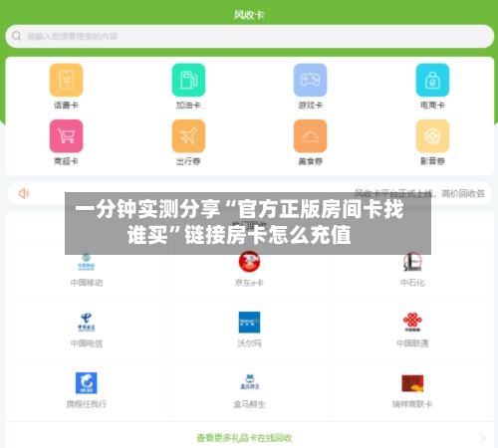Screen dimensions: 498x448
Task: Open the 美食券 food voucher category
Action: point(310,136)
